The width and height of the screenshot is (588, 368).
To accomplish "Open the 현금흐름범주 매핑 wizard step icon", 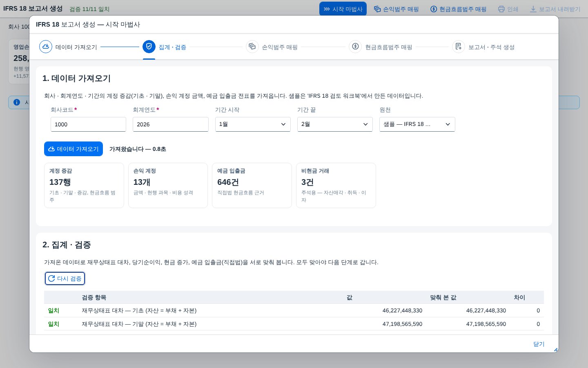I will tap(355, 47).
